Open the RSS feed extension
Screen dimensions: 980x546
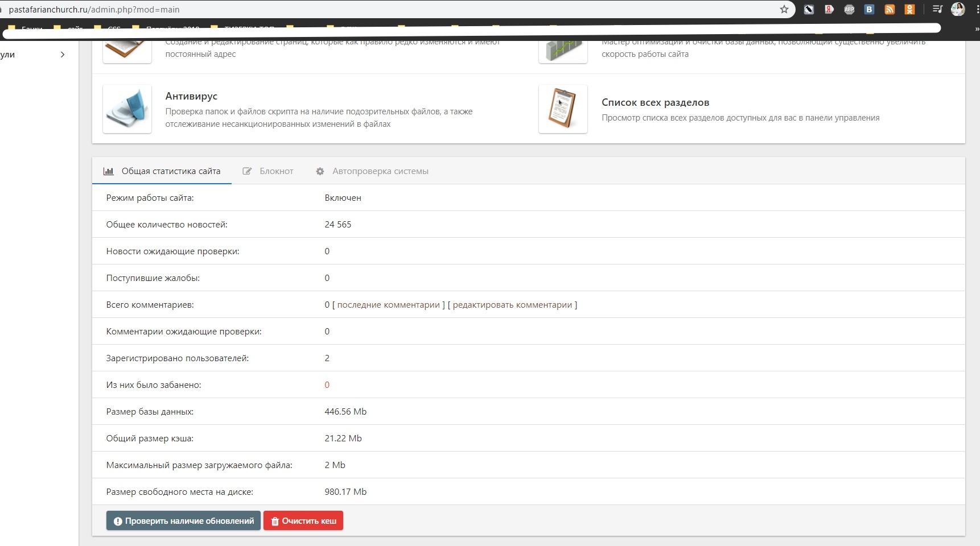[890, 9]
